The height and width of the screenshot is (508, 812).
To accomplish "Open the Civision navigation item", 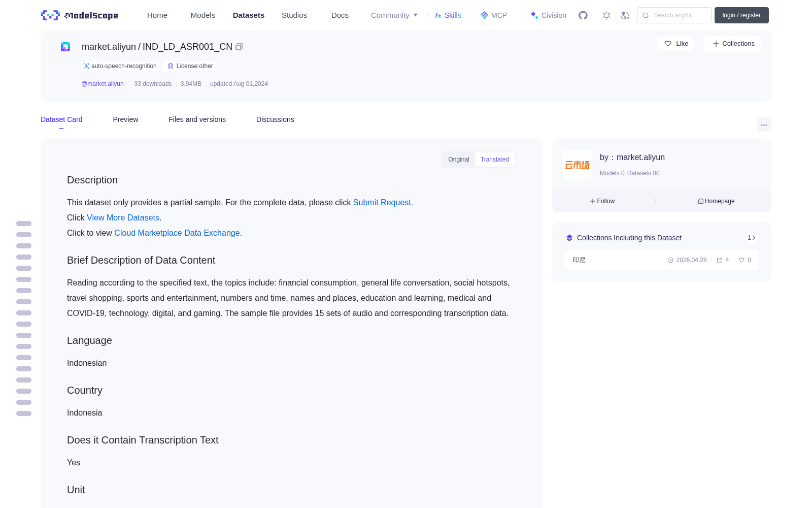I will [x=548, y=15].
